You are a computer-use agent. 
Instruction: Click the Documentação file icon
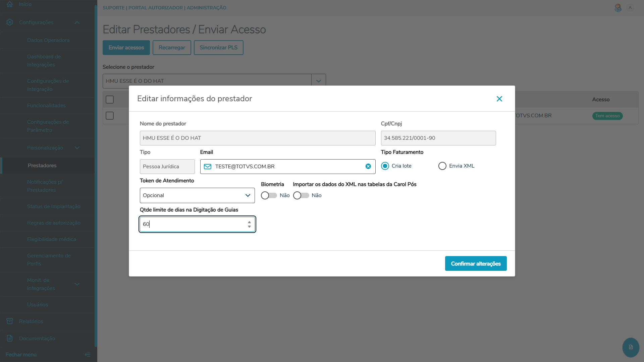point(10,338)
